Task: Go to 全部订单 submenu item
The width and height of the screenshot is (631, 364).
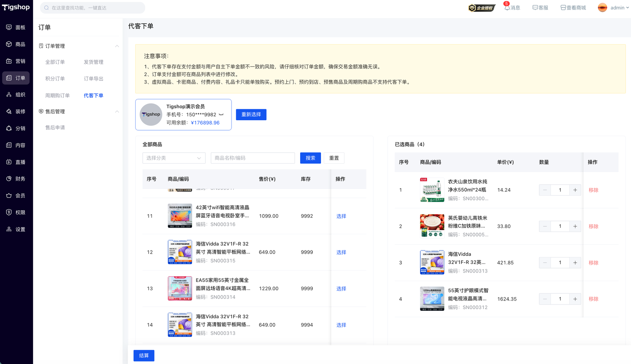Action: click(55, 62)
